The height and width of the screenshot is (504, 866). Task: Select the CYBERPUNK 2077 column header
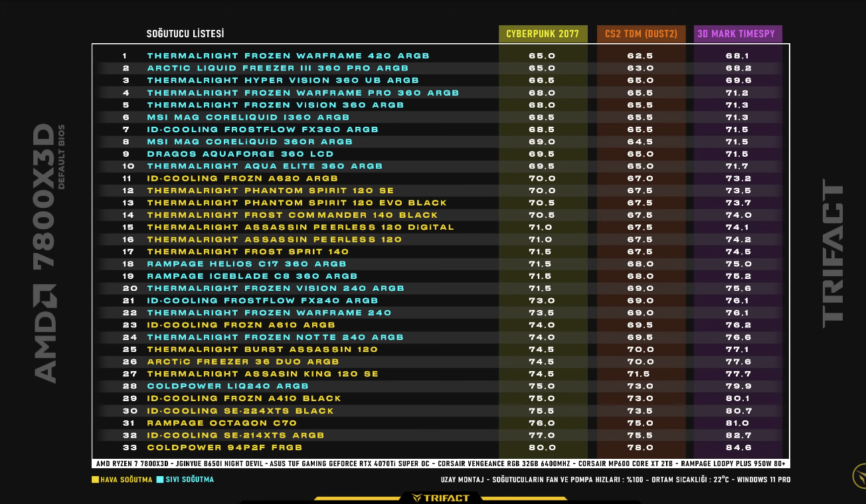[543, 34]
